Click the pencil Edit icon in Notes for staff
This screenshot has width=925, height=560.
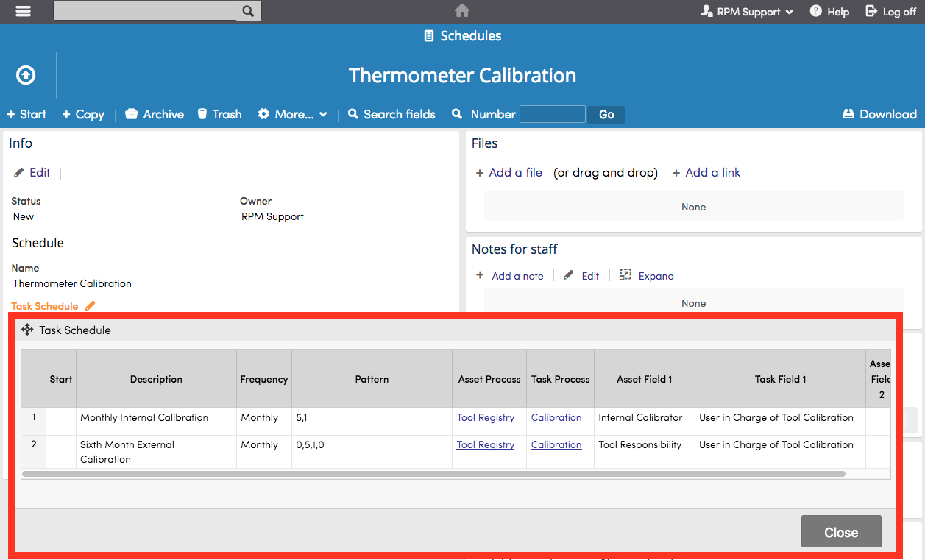(x=569, y=275)
